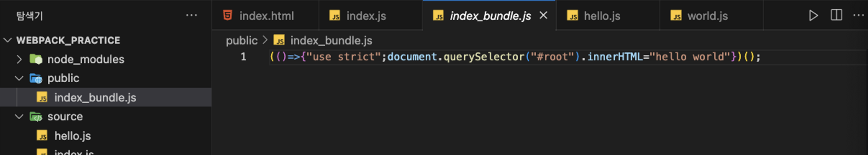Click the public folder globe icon

point(36,78)
